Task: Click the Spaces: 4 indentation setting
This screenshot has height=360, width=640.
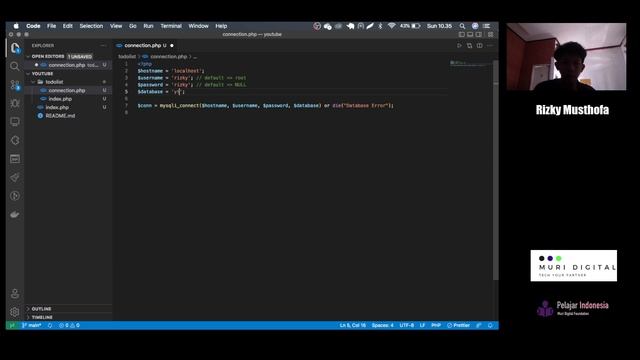Action: [382, 325]
